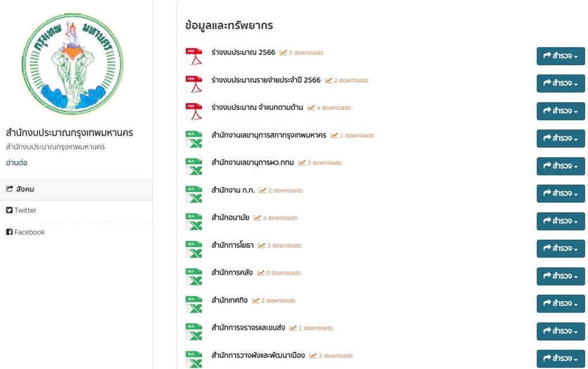The image size is (588, 369).
Task: Click PDF icon for ร่างงบประมาณรายจ่ายประจำปี 2566
Action: (194, 84)
